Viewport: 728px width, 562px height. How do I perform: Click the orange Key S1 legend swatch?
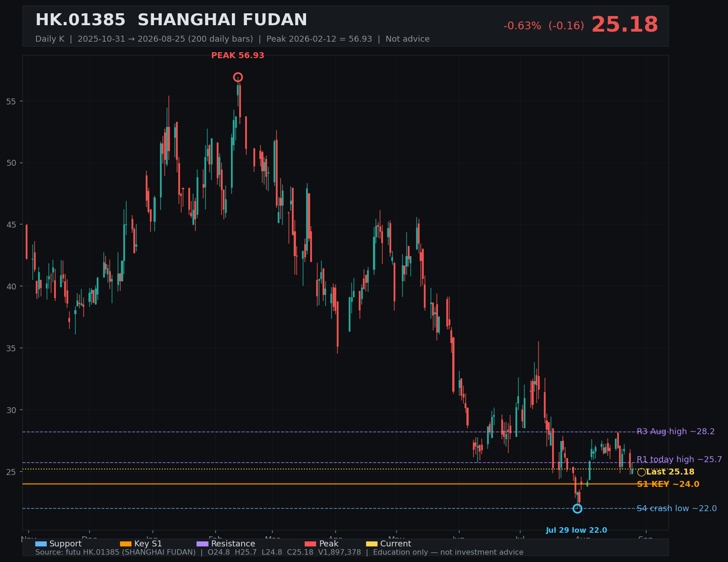coord(126,544)
